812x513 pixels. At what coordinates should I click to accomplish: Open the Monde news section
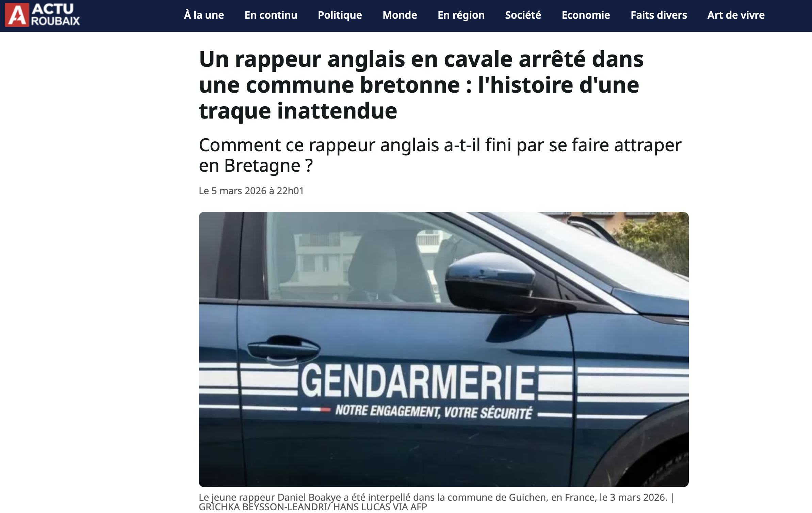[400, 15]
